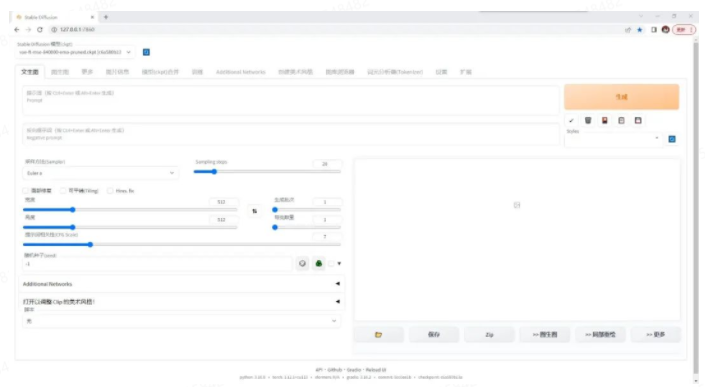Enable the face restoration checkbox

25,191
